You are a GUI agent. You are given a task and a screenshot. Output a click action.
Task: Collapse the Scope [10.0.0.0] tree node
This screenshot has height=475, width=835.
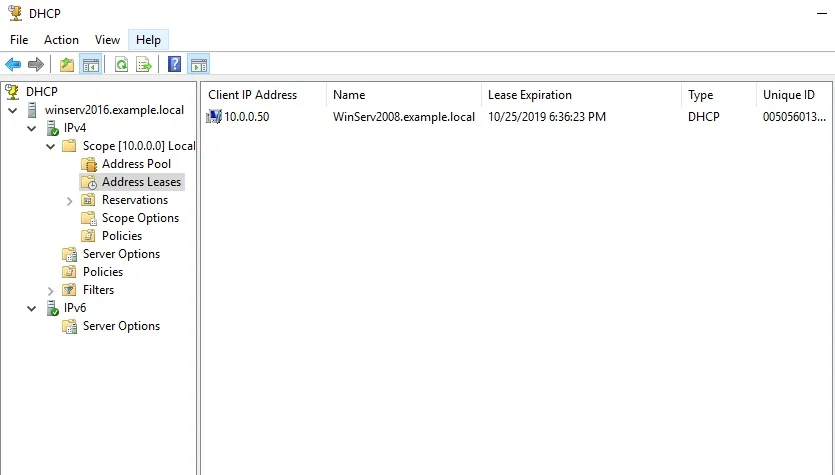[x=51, y=146]
